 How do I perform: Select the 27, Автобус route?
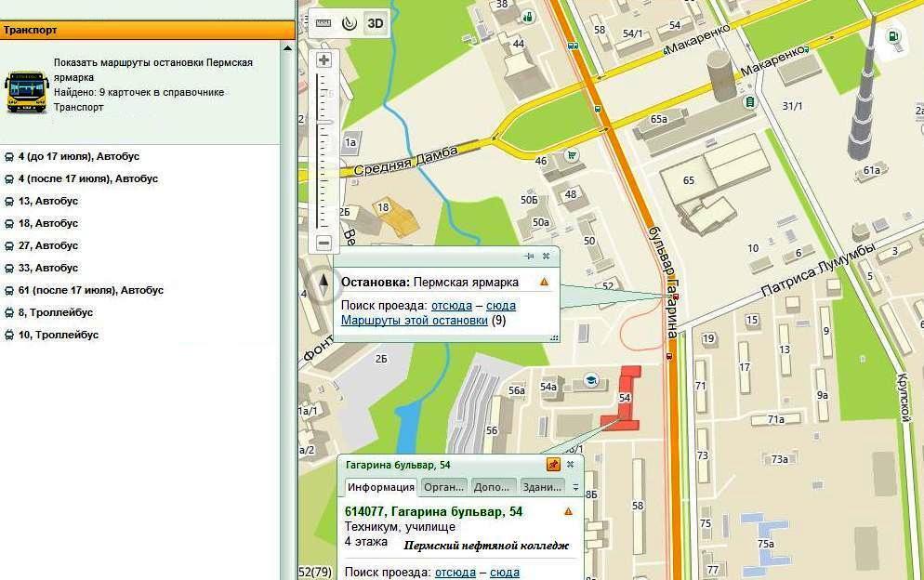[x=48, y=245]
